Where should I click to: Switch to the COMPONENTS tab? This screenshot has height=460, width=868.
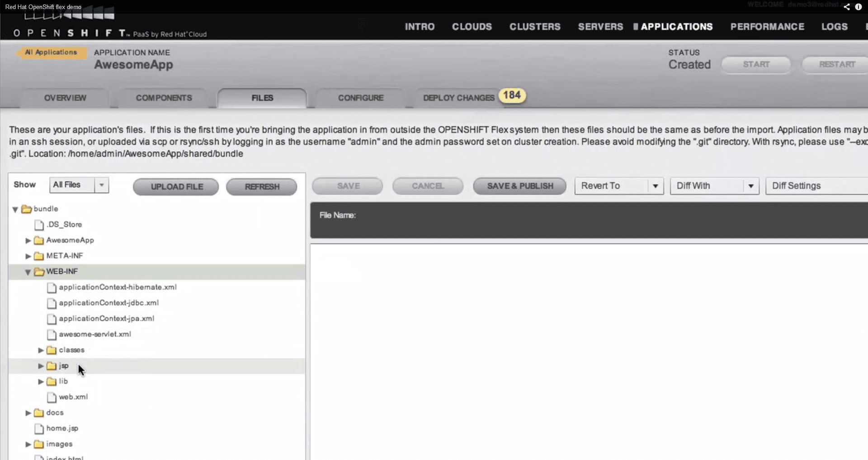click(164, 98)
